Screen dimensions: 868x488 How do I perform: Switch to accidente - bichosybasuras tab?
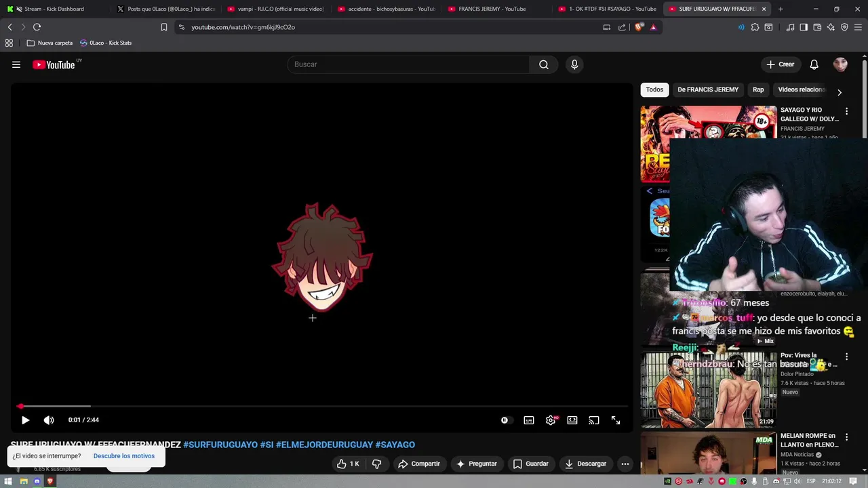tap(387, 9)
